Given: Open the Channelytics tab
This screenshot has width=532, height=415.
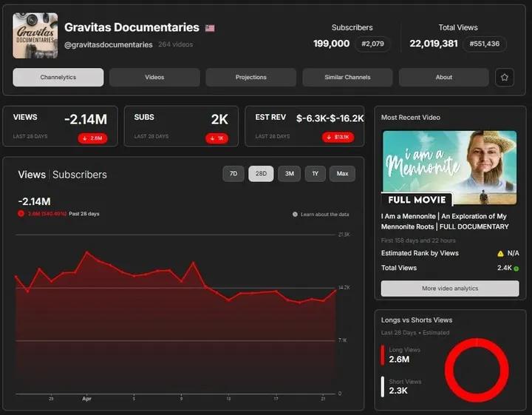Looking at the screenshot, I should tap(58, 78).
